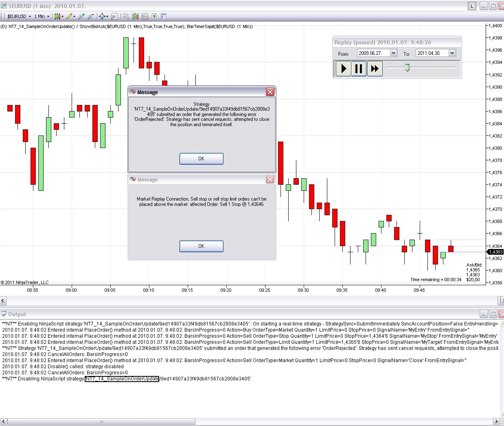This screenshot has width=504, height=426.
Task: Click the replay speed slider handle
Action: click(x=407, y=68)
